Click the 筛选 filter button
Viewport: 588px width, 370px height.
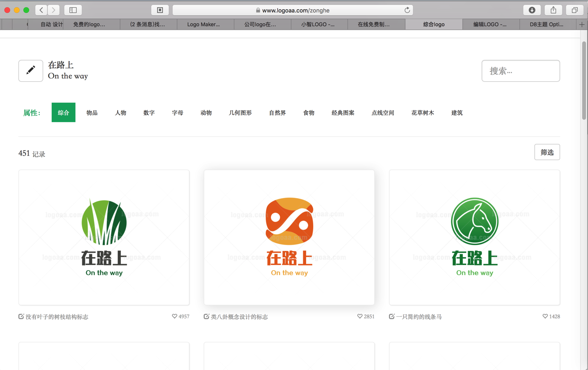coord(547,152)
